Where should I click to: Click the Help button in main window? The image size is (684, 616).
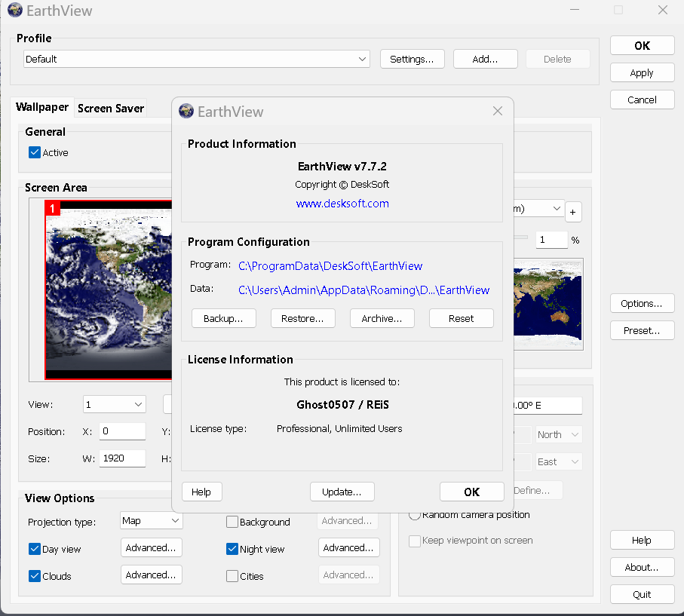(x=642, y=540)
